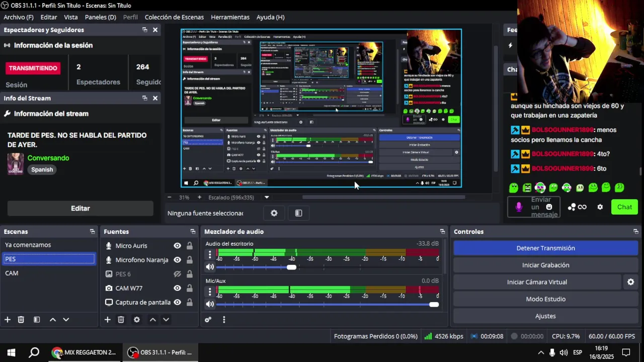The height and width of the screenshot is (362, 644).
Task: Undock the Fuentes panel
Action: (x=193, y=232)
